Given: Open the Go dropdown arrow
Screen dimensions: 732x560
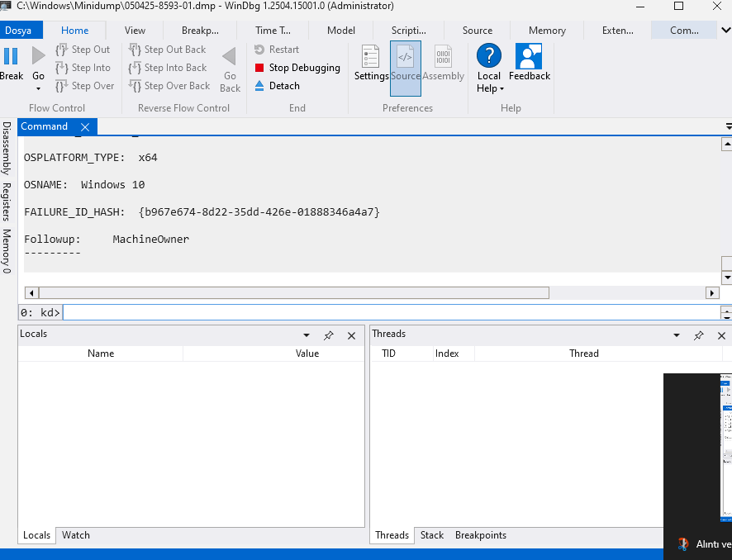Looking at the screenshot, I should 38,88.
